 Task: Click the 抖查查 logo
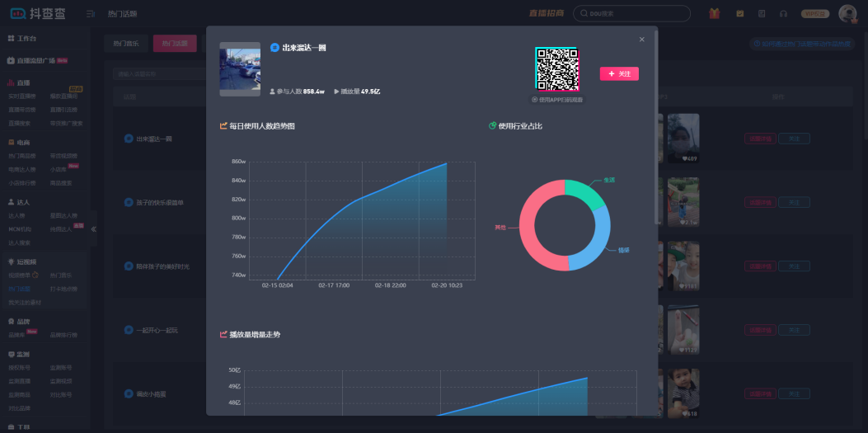coord(38,13)
